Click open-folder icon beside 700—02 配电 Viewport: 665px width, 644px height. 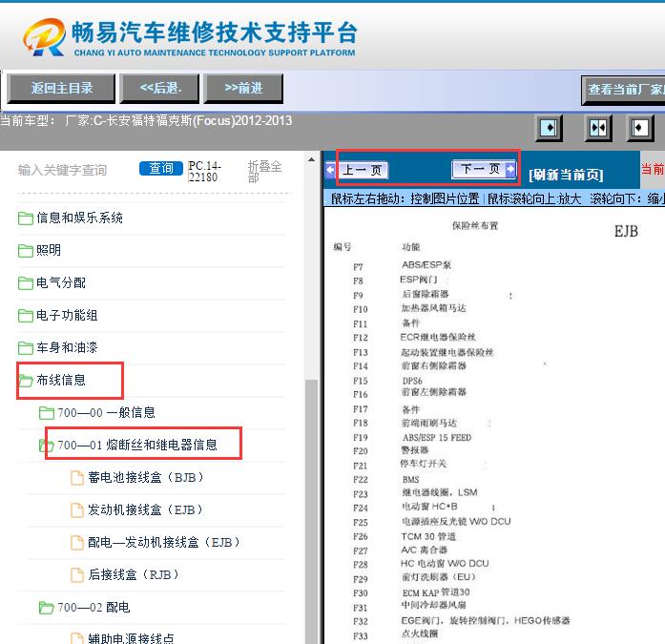click(46, 608)
